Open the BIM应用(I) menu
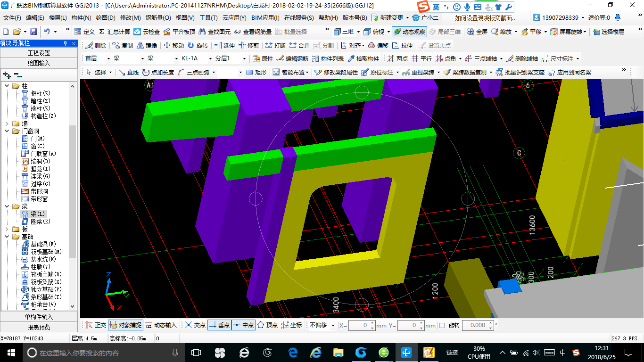 pos(265,18)
